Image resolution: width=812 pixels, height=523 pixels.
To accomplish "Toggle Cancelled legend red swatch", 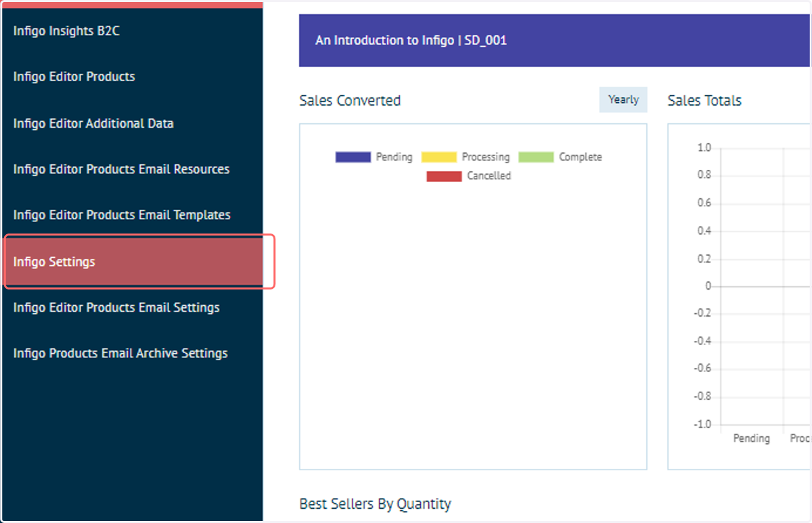I will pyautogui.click(x=444, y=176).
